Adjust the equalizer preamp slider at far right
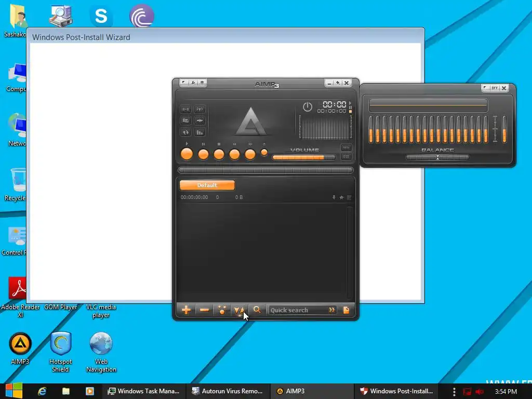532x399 pixels. 504,129
